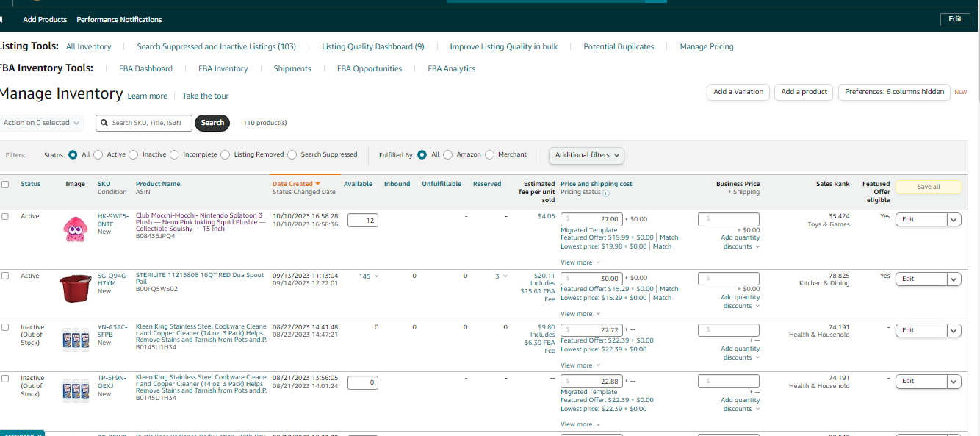Select the Active status filter

click(x=98, y=155)
